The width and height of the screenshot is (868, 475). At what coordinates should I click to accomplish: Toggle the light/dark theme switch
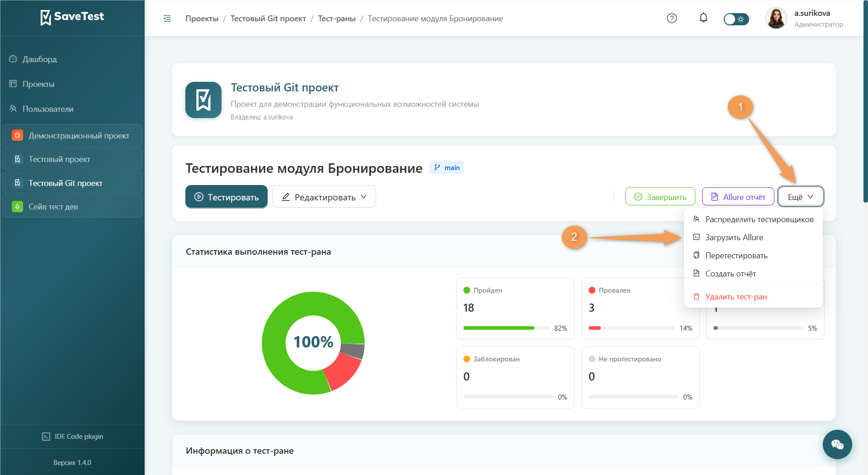(x=736, y=19)
